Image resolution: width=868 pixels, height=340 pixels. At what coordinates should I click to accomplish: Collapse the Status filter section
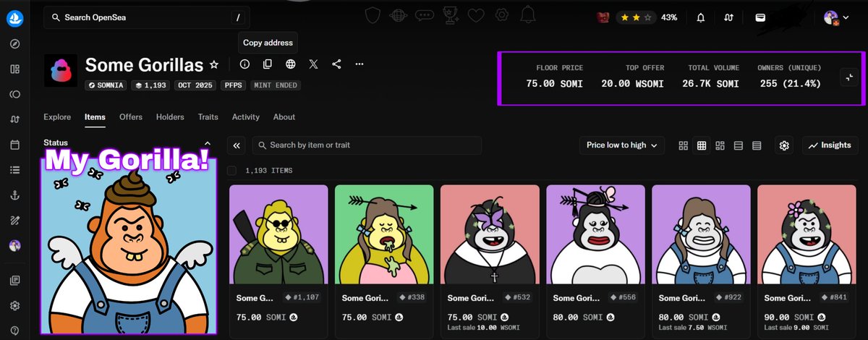[x=207, y=143]
